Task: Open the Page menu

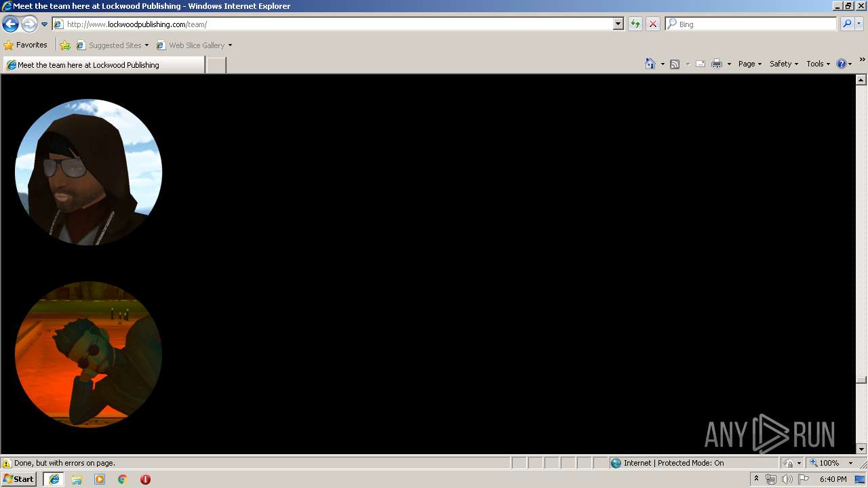Action: [x=750, y=64]
